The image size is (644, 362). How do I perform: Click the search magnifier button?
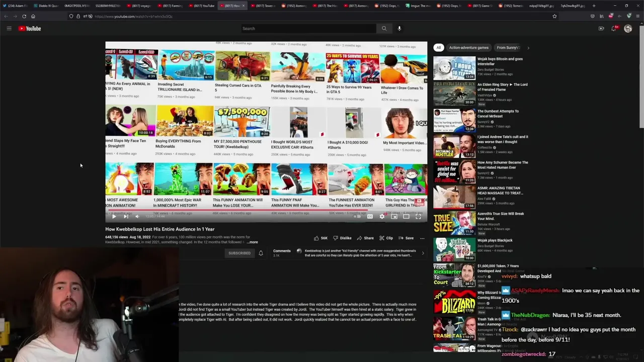(384, 29)
